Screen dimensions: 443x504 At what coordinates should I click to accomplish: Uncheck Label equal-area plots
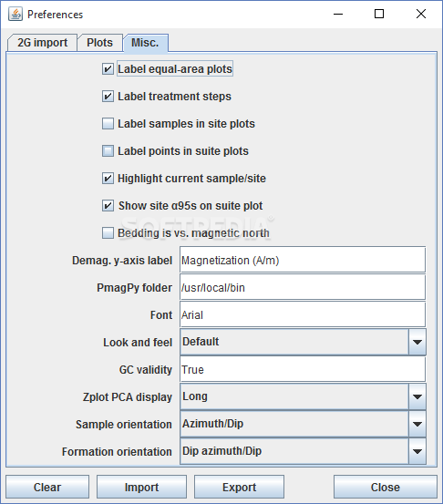pyautogui.click(x=108, y=68)
